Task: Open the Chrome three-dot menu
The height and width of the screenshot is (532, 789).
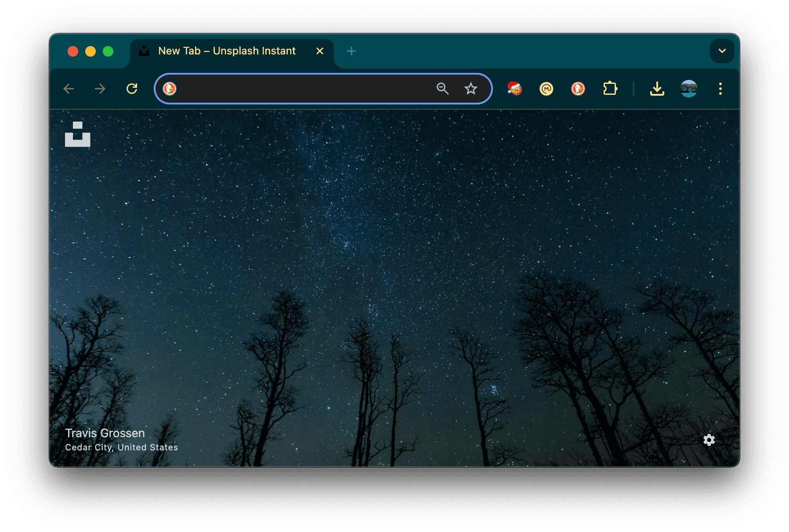Action: point(720,89)
